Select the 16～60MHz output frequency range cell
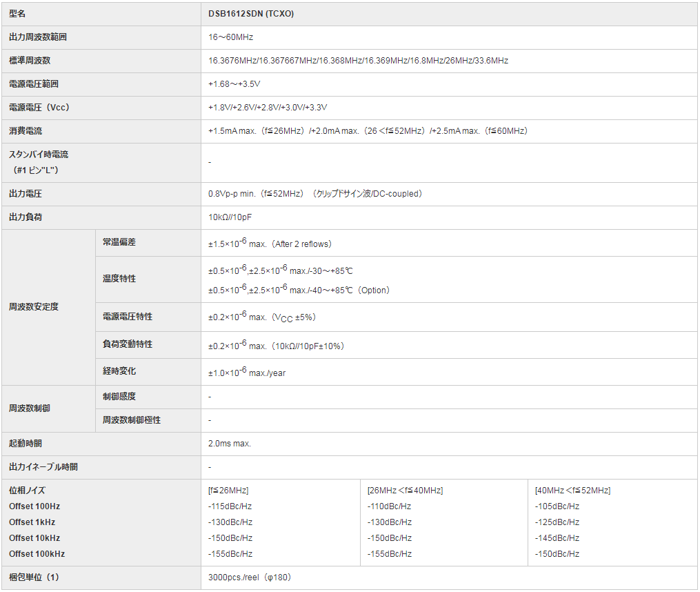The image size is (700, 592). [x=226, y=37]
